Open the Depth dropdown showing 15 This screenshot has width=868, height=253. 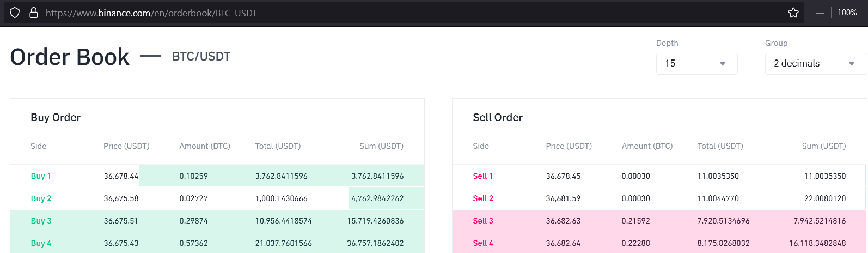point(697,63)
